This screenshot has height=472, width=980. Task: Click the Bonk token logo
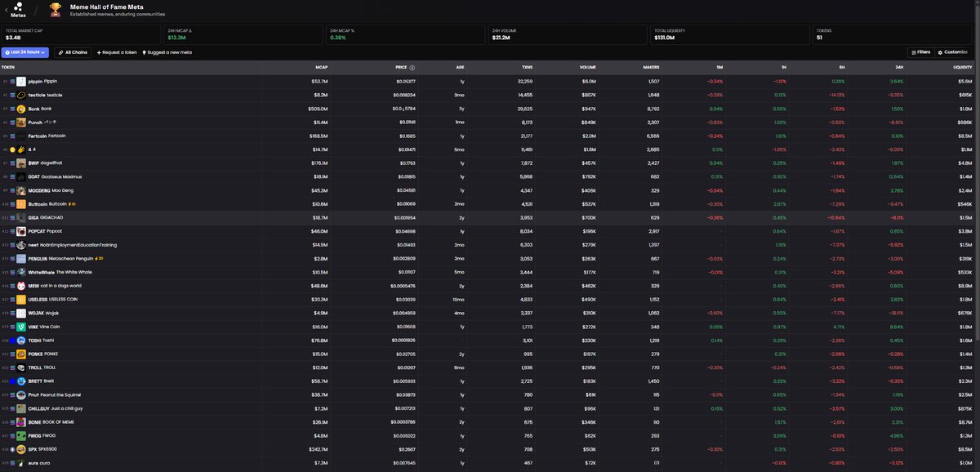click(x=21, y=109)
